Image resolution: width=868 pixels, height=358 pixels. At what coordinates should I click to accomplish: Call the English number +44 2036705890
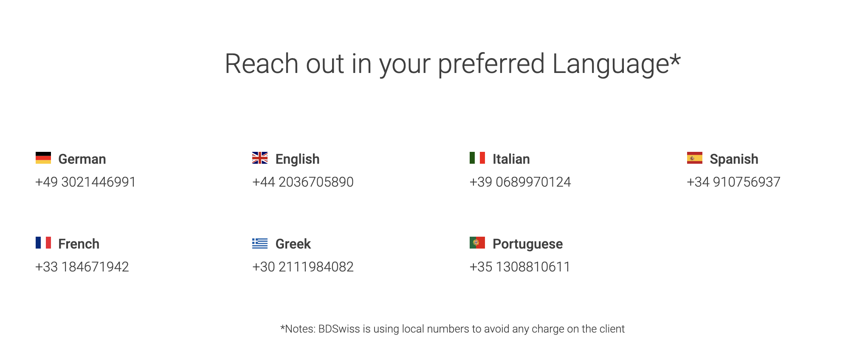pos(303,182)
